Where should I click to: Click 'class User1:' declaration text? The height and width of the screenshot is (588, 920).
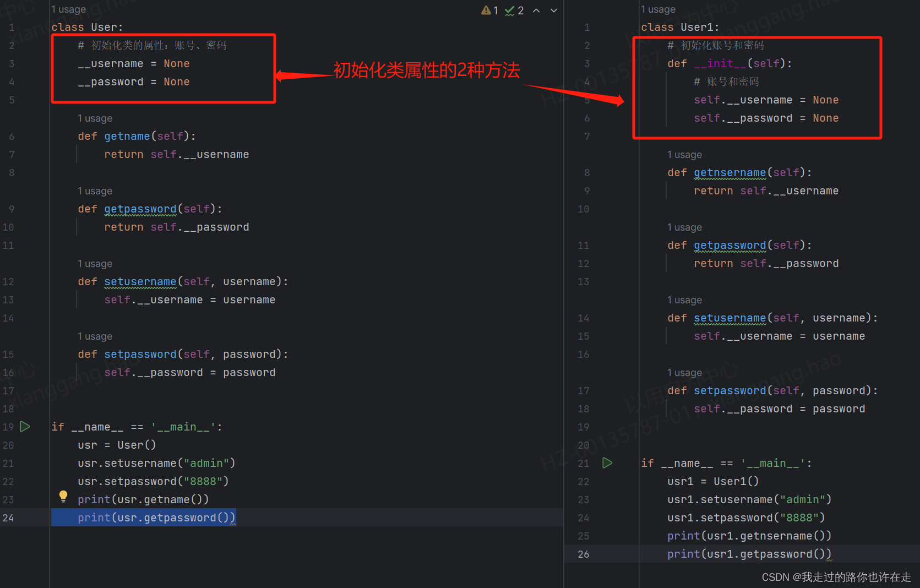[680, 27]
